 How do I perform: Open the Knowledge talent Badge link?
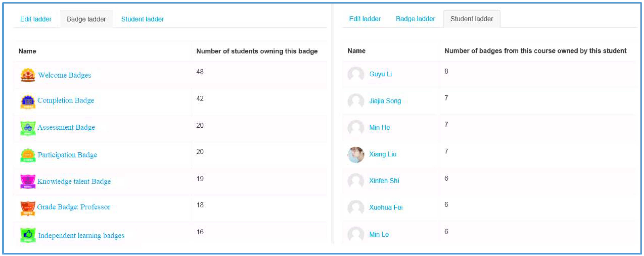pyautogui.click(x=74, y=181)
